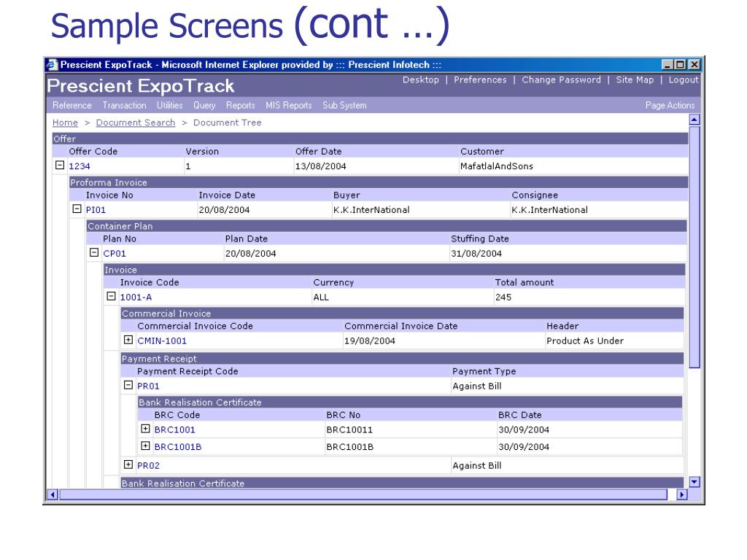Click total amount value 245

pyautogui.click(x=503, y=297)
